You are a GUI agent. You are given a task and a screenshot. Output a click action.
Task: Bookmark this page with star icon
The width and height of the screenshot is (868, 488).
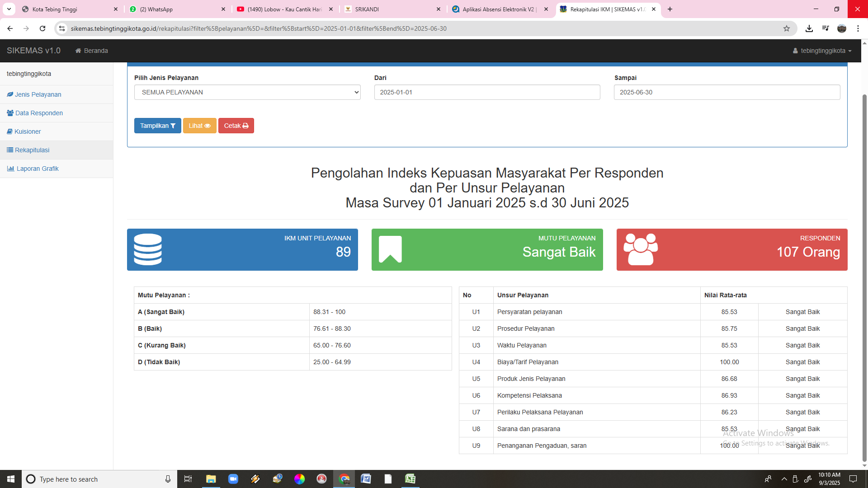(x=787, y=28)
